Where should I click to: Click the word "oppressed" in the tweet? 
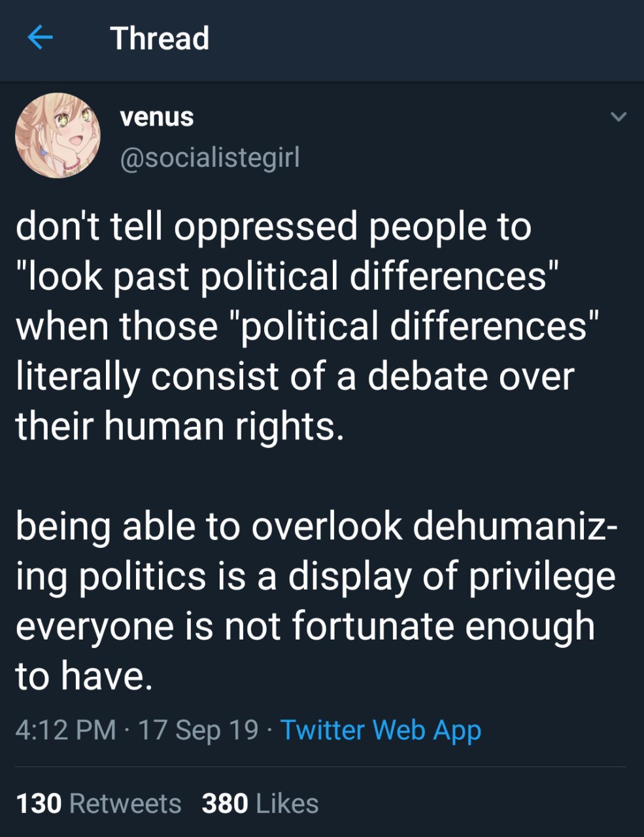(267, 226)
